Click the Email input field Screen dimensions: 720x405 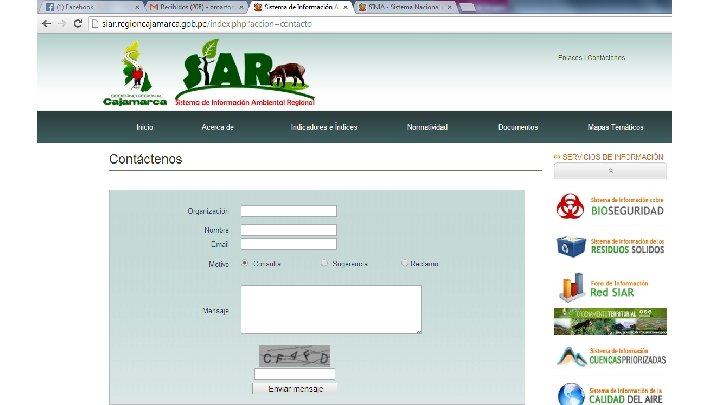click(x=288, y=244)
